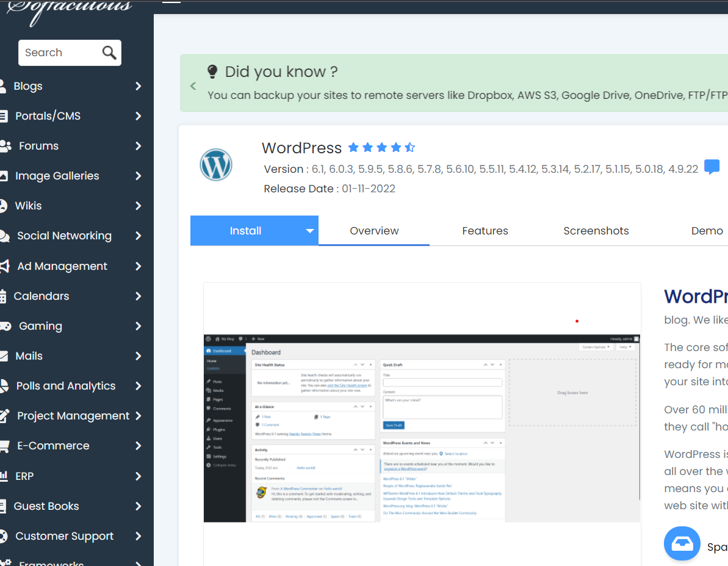728x566 pixels.
Task: Open the Overview tab
Action: tap(374, 231)
